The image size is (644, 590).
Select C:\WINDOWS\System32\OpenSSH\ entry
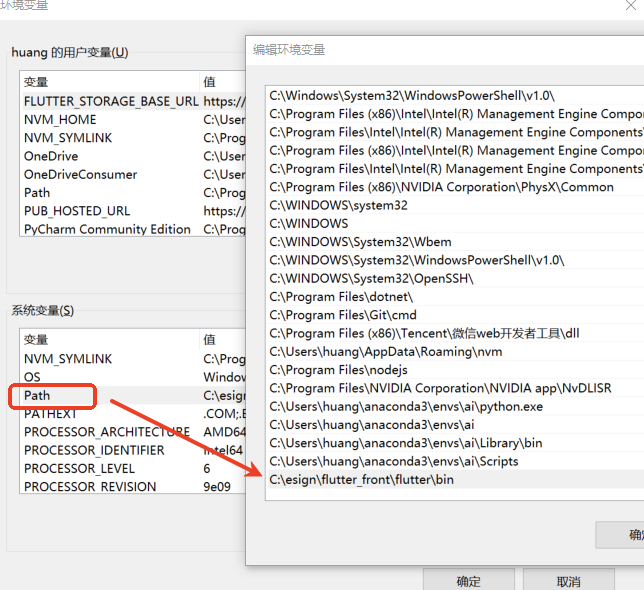click(x=455, y=278)
